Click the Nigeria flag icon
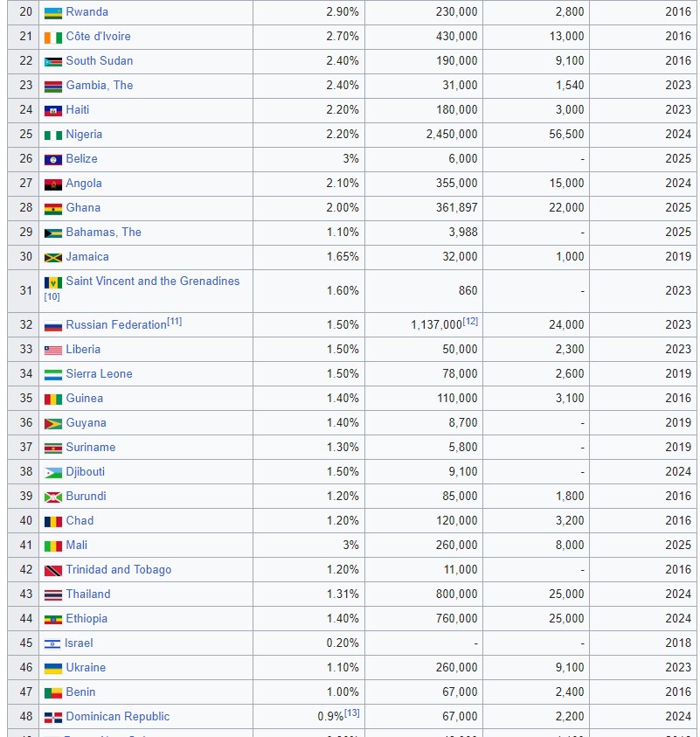 53,135
